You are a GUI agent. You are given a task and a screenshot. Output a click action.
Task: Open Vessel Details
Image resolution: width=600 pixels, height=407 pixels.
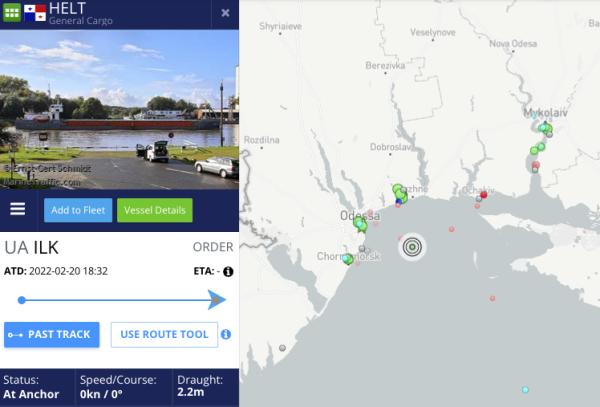point(155,210)
